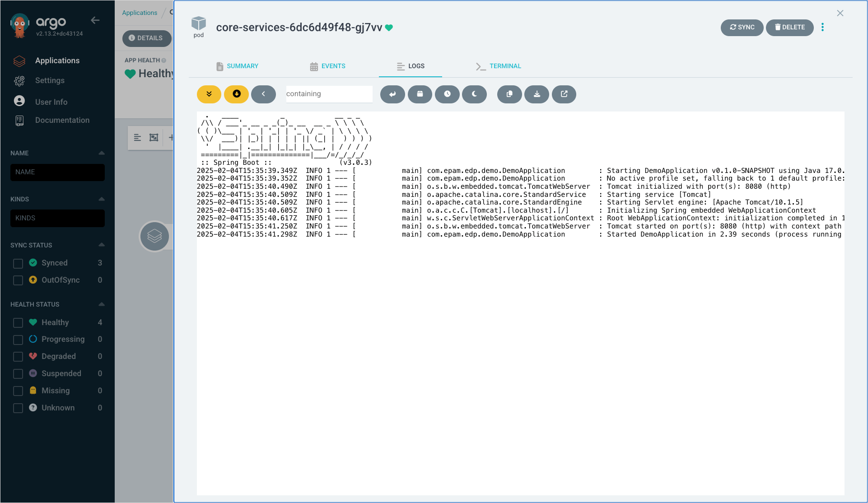Enable follow logs with double-chevron icon
868x503 pixels.
[x=209, y=94]
